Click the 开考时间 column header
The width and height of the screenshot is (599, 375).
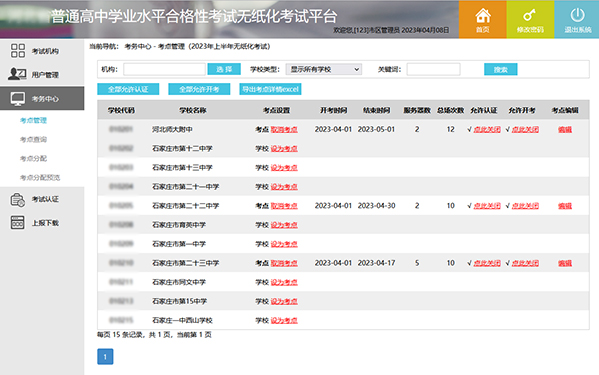click(x=333, y=110)
